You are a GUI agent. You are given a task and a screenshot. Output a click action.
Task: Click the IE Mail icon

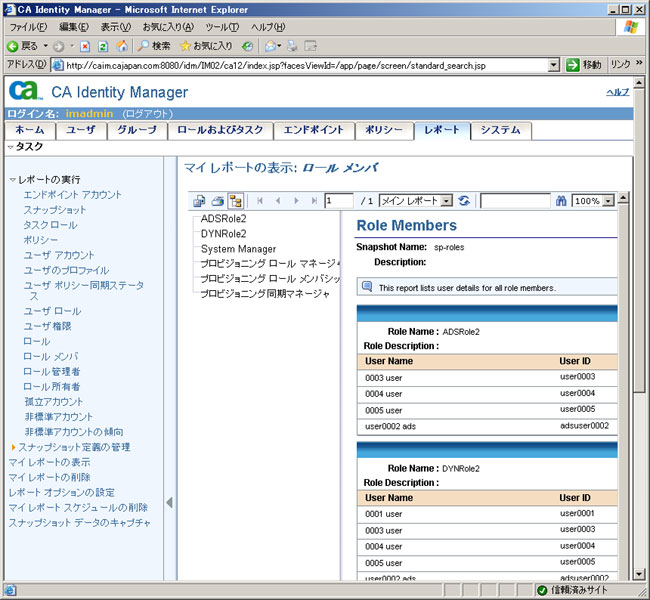pos(270,46)
